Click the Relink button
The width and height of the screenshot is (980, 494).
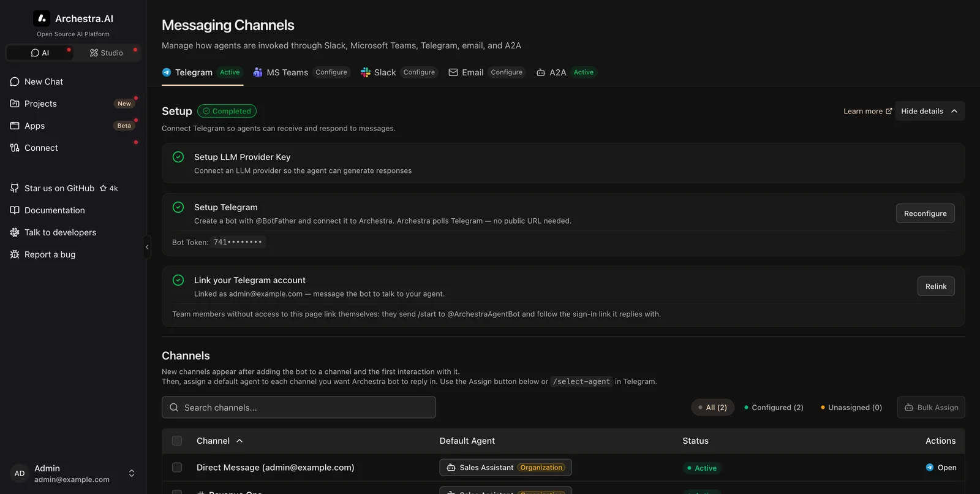tap(936, 286)
